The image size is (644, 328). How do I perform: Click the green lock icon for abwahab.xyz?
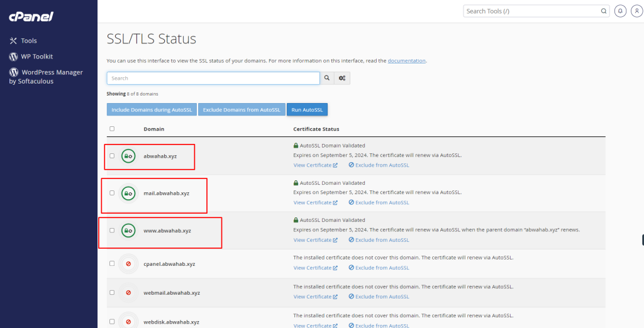[x=128, y=156]
